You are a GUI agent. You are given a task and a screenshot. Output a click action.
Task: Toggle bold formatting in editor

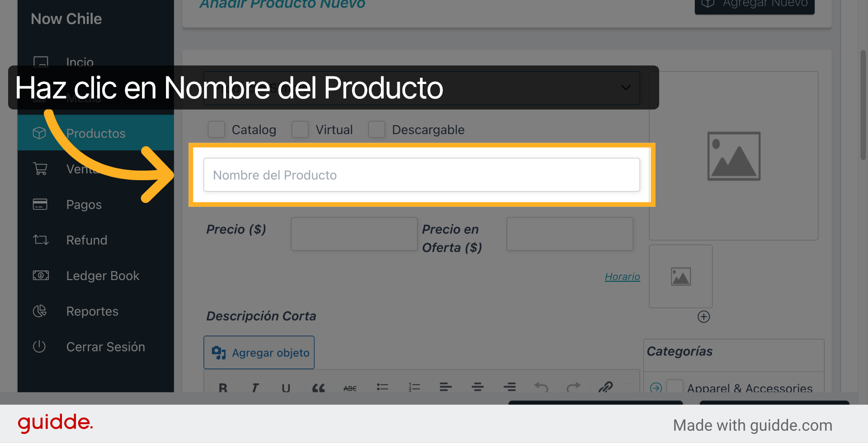223,387
